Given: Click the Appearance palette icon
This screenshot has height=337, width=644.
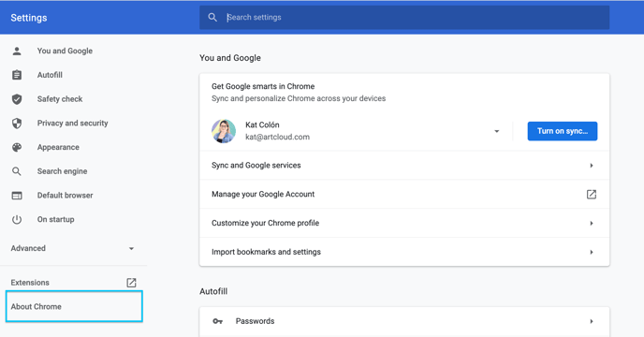Looking at the screenshot, I should [17, 147].
